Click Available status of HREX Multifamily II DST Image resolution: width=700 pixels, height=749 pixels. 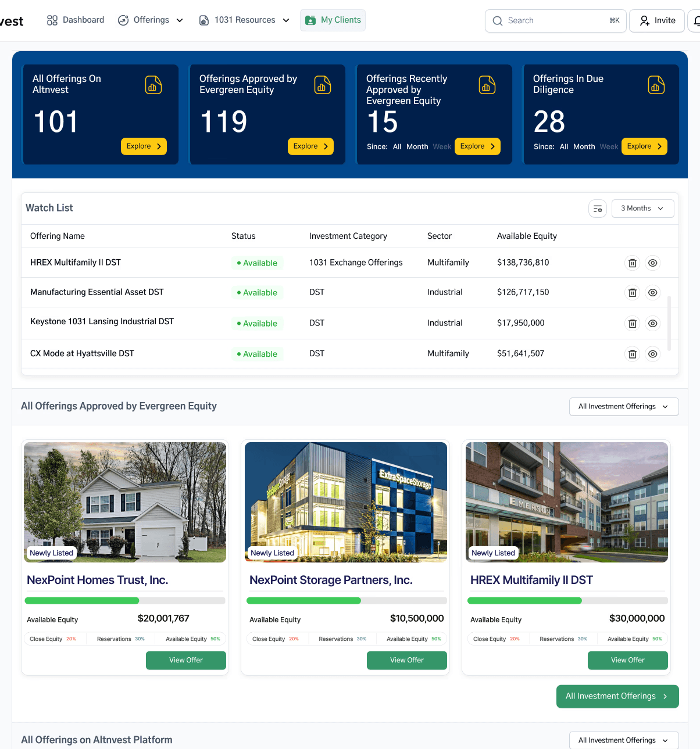tap(257, 263)
